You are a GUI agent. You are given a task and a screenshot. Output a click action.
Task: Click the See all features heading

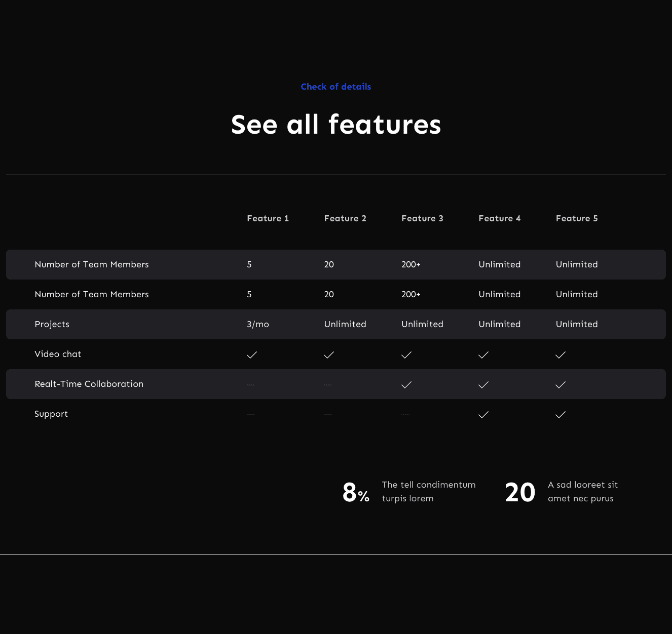(336, 125)
